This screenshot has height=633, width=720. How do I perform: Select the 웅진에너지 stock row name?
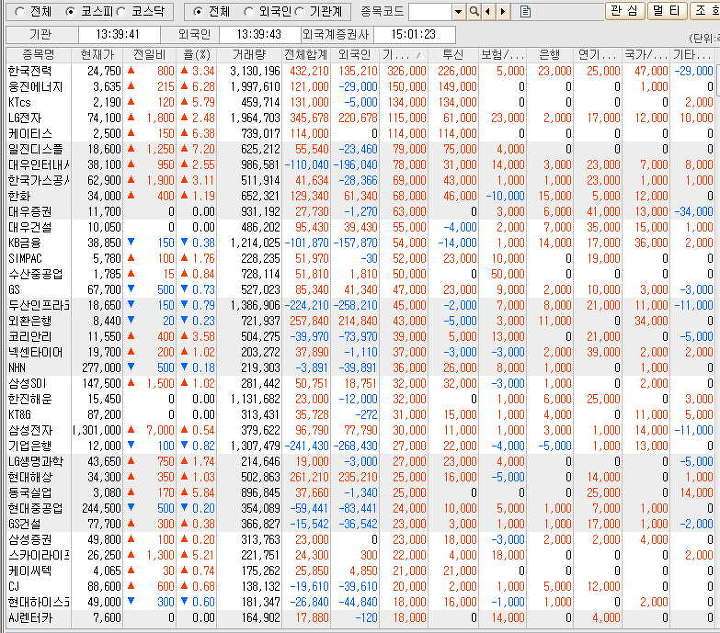pyautogui.click(x=35, y=87)
